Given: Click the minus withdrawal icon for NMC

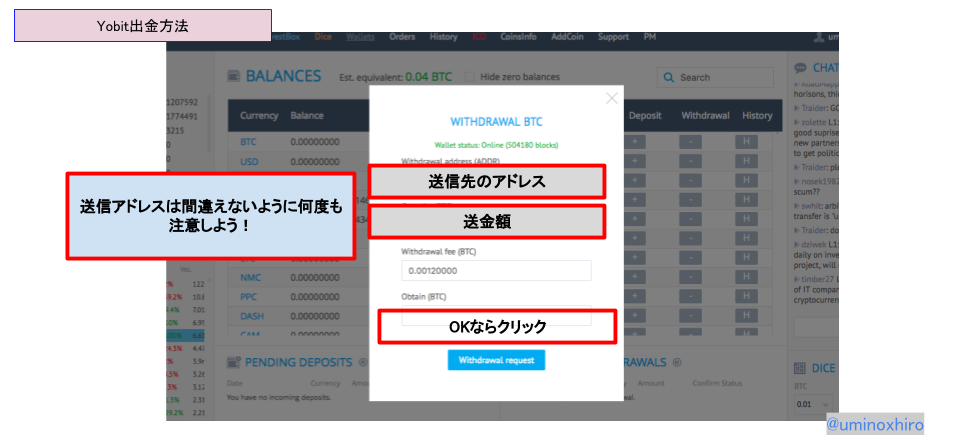Looking at the screenshot, I should point(690,277).
